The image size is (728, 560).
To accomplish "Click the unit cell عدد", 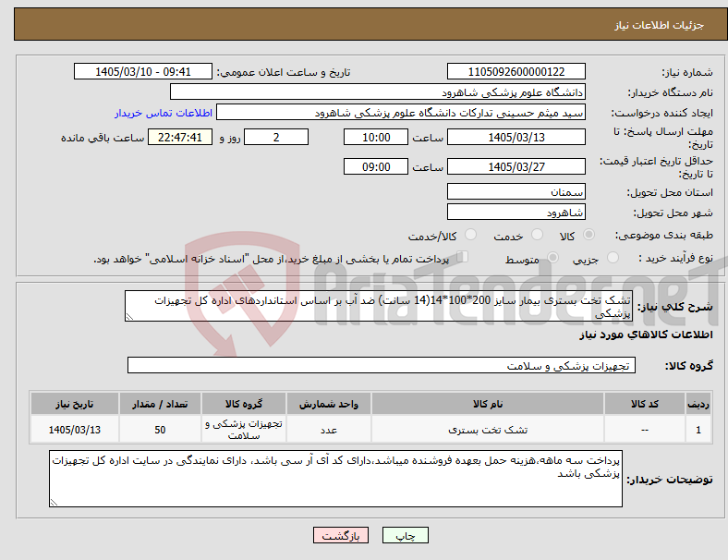I will [x=328, y=430].
